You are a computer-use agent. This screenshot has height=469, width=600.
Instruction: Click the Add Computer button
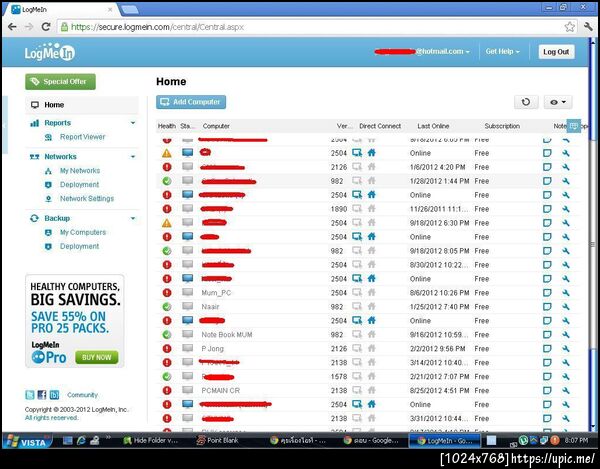[191, 102]
